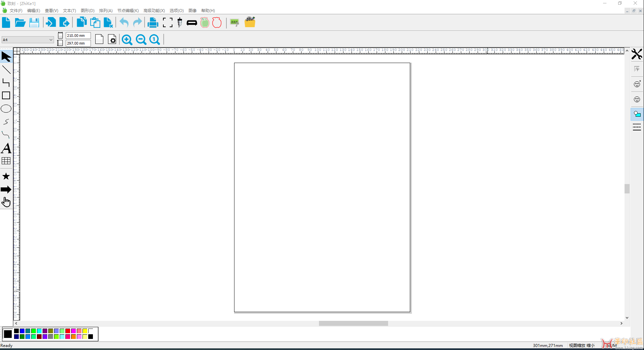644x350 pixels.
Task: Zoom out with the minus magnifier
Action: [141, 40]
